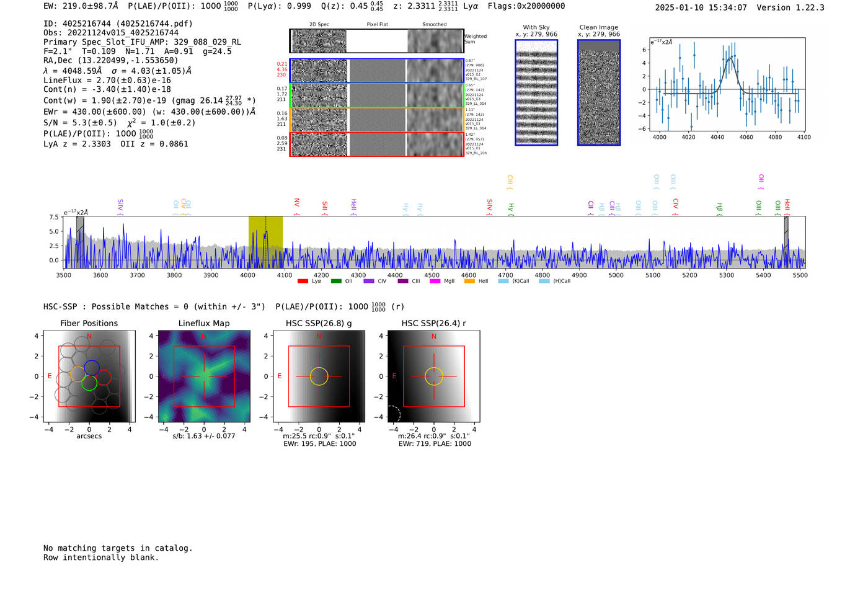Select the red-bordered 2D spectrum row
Screen dimensions: 868x591
[376, 144]
